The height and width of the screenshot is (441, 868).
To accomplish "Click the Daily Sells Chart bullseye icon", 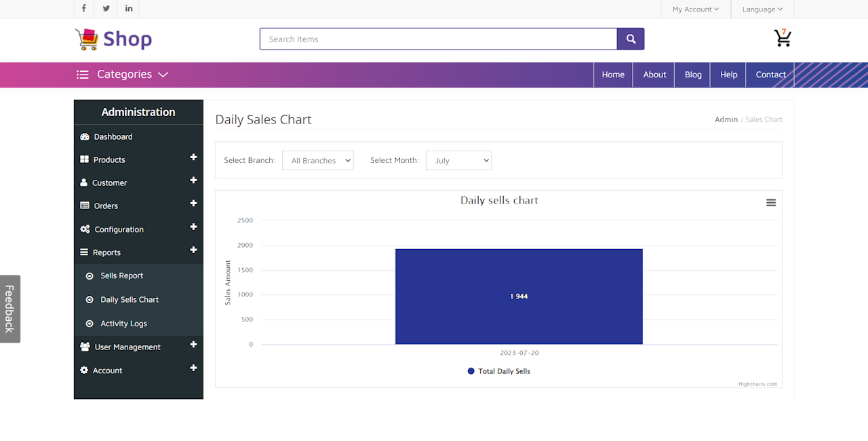I will point(90,299).
